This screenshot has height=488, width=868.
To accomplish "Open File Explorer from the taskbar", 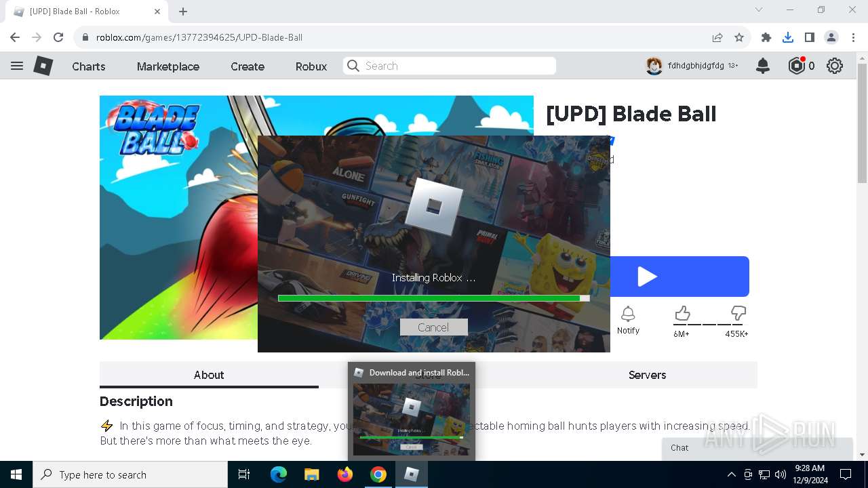I will [312, 474].
